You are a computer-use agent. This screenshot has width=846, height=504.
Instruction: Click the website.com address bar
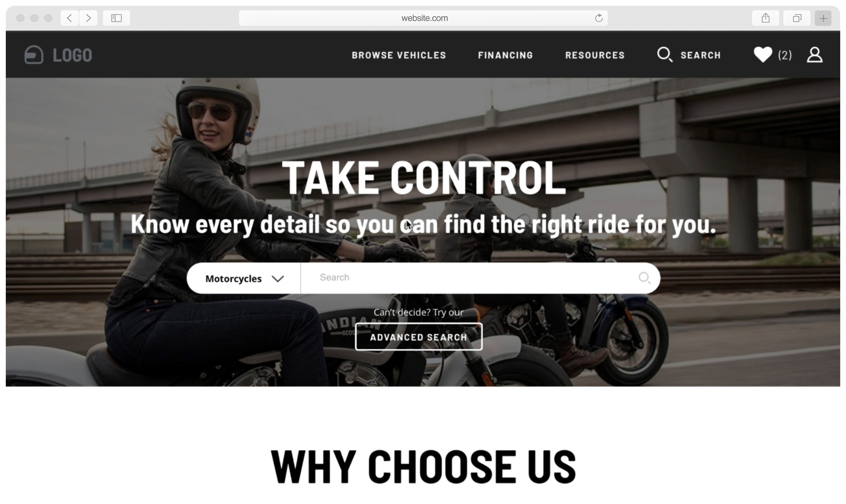(423, 18)
